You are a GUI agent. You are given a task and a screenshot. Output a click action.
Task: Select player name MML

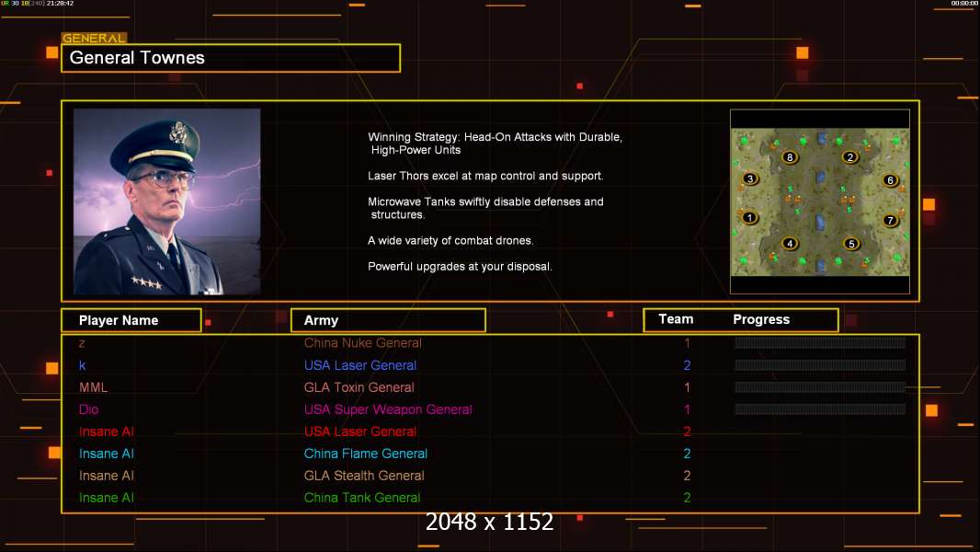pyautogui.click(x=93, y=387)
